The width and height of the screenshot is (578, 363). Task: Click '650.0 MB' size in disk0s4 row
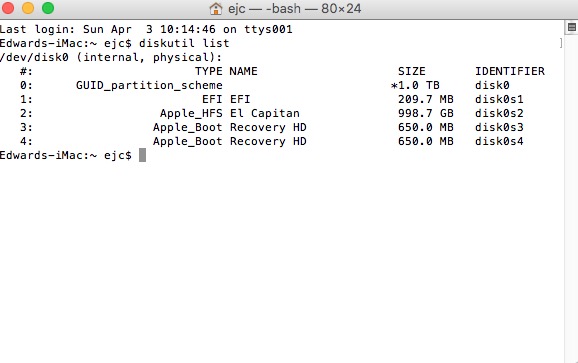click(425, 142)
